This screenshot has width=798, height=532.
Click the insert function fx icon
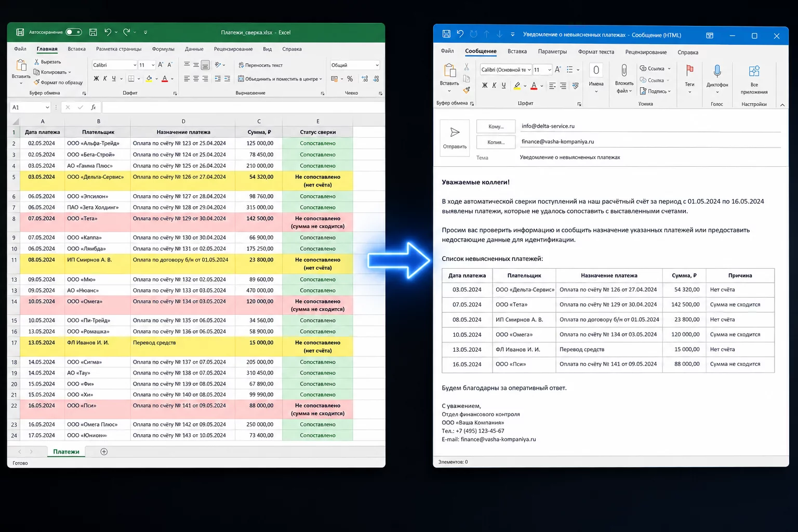[x=94, y=107]
